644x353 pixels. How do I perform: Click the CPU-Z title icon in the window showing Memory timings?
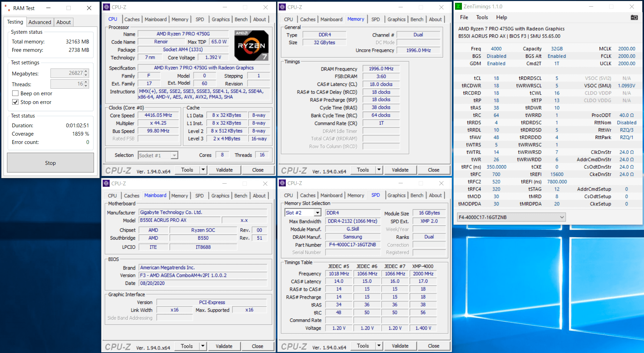coord(282,7)
